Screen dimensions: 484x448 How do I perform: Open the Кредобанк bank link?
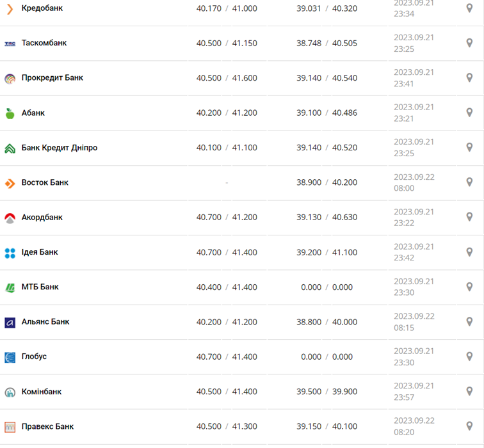coord(42,8)
